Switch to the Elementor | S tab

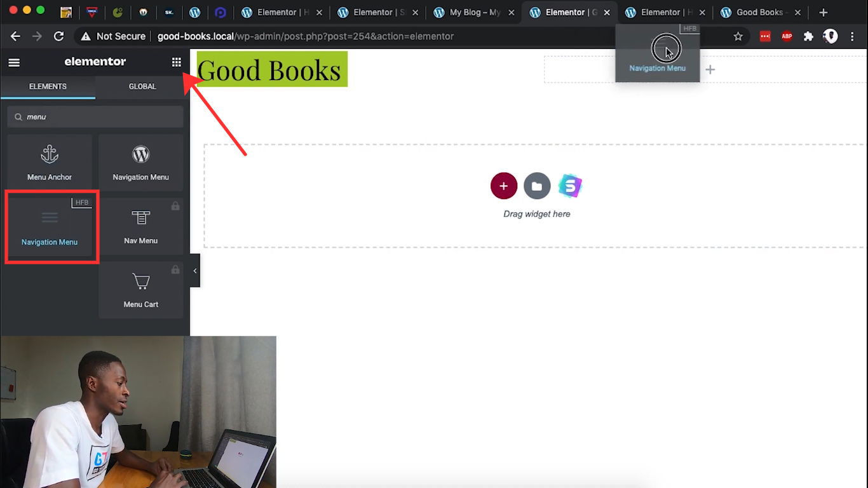(378, 12)
